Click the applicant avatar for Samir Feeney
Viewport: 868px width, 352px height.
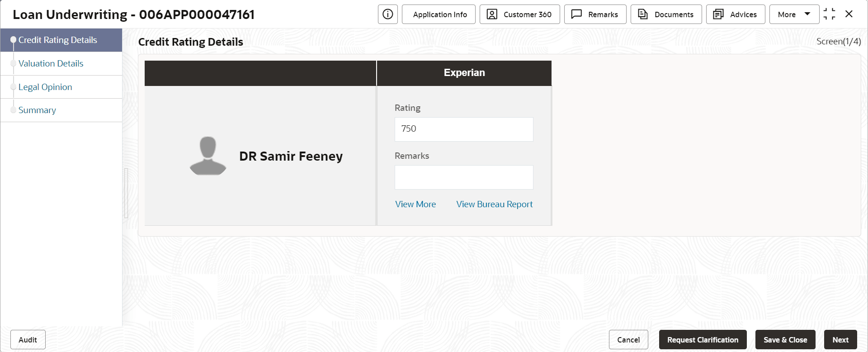tap(208, 156)
